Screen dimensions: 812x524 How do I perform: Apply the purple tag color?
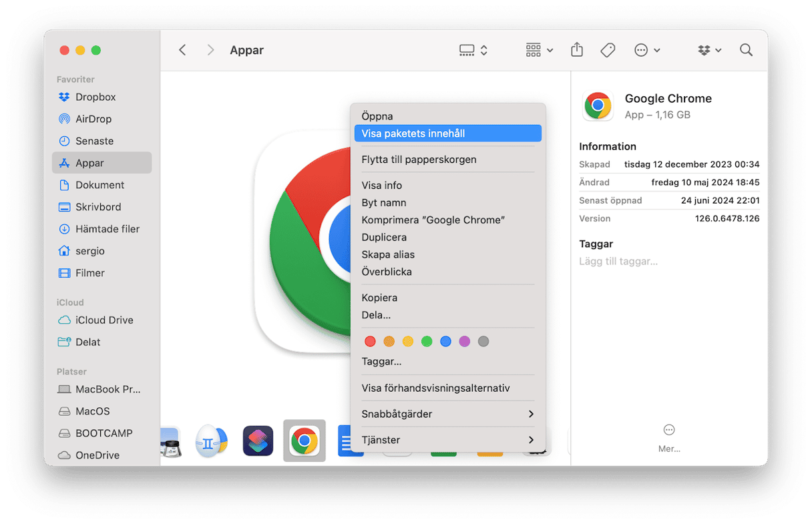(465, 342)
